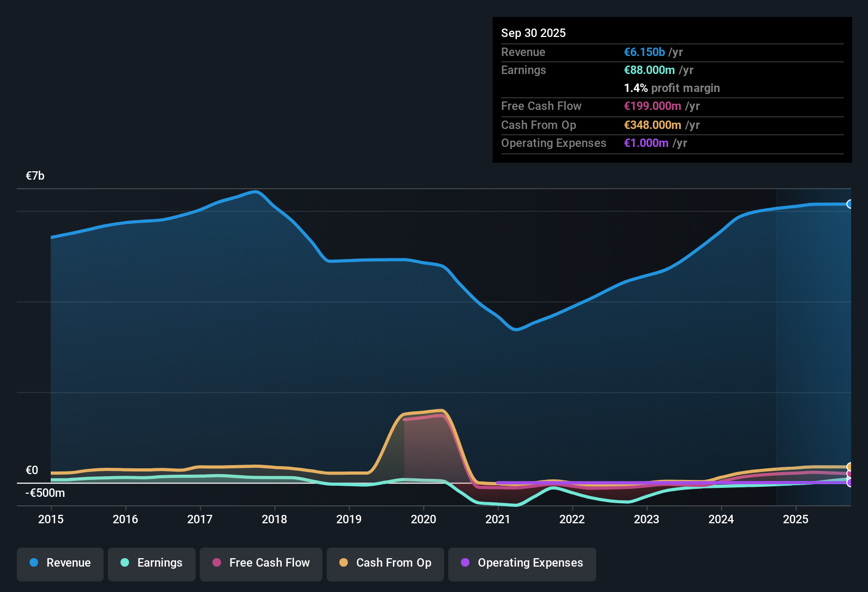Click the Revenue endpoint marker on chart
Screen dimensions: 868x592
tap(850, 204)
